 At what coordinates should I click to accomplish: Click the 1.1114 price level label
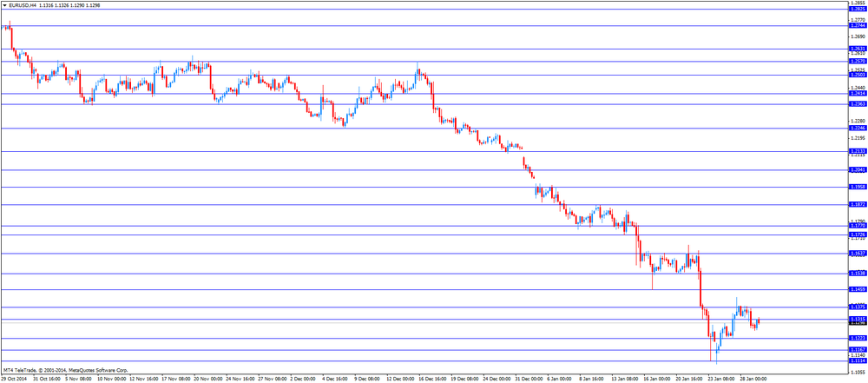click(x=857, y=360)
